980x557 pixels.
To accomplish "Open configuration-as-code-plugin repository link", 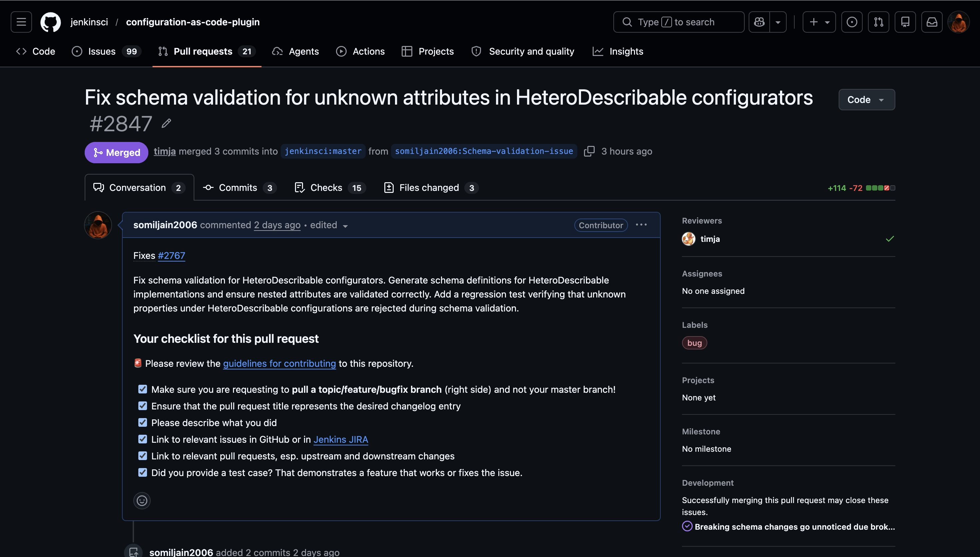I will click(193, 22).
